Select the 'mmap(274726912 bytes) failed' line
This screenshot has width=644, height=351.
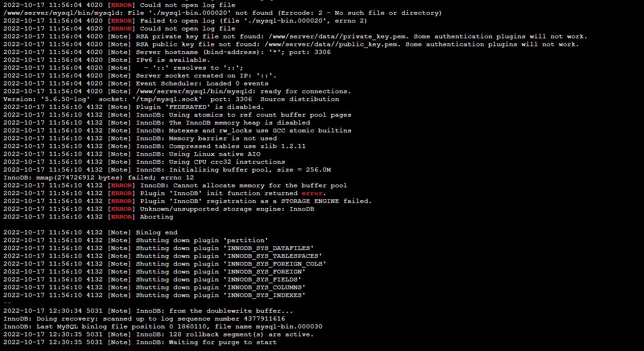pos(99,178)
